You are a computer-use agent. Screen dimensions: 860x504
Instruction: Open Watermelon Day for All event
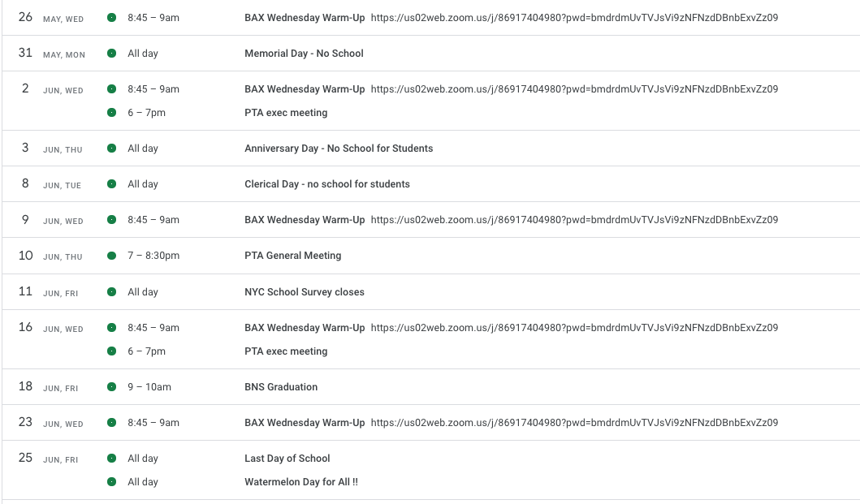300,482
